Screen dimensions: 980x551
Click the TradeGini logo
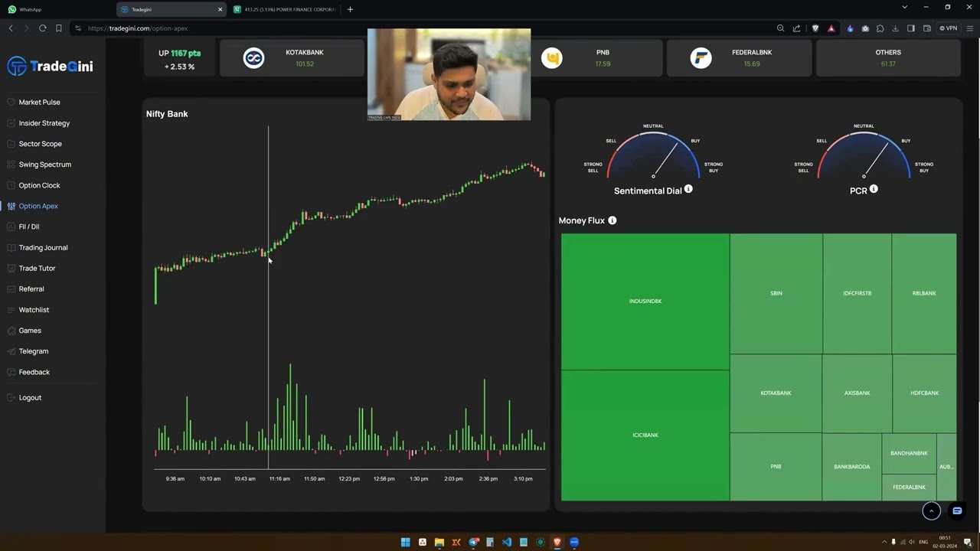point(50,66)
